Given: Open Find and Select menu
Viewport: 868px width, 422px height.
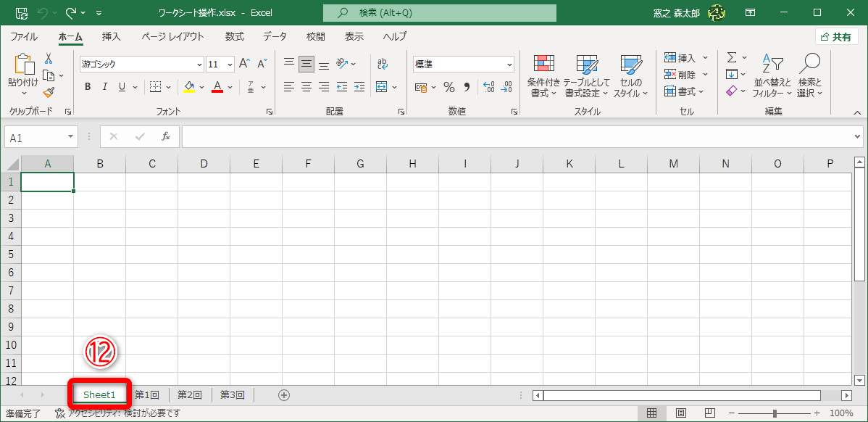Looking at the screenshot, I should 810,76.
